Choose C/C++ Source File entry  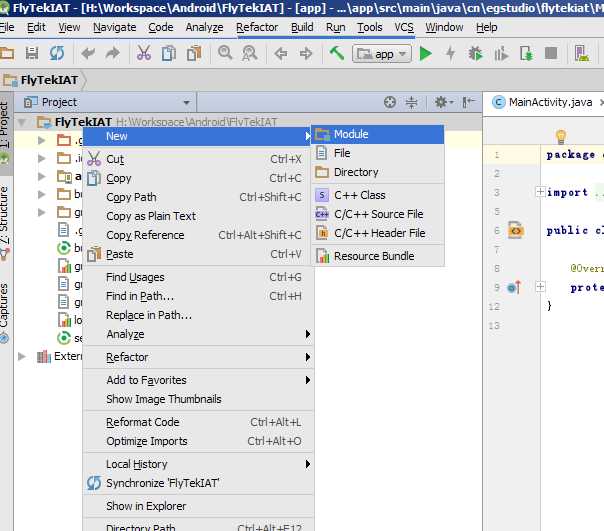(378, 214)
